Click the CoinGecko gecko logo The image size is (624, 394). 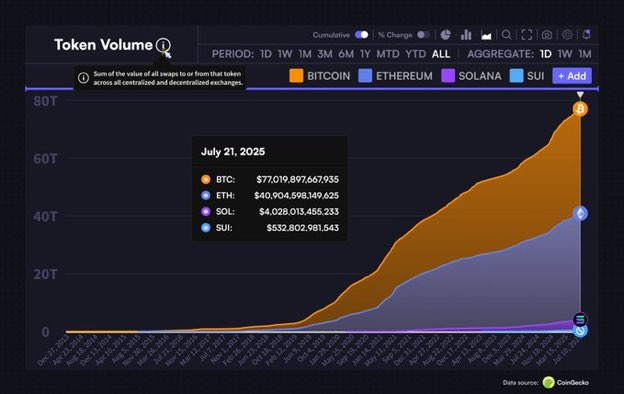tap(548, 382)
